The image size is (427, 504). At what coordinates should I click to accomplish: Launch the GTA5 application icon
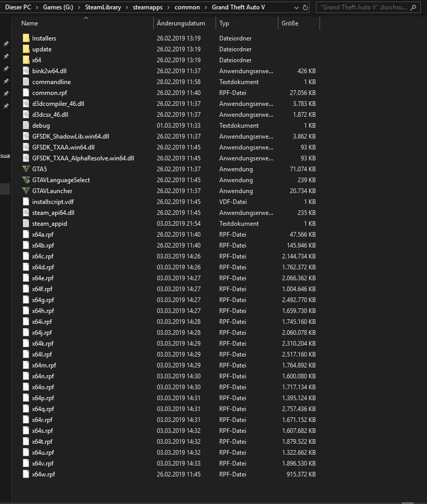pyautogui.click(x=26, y=169)
